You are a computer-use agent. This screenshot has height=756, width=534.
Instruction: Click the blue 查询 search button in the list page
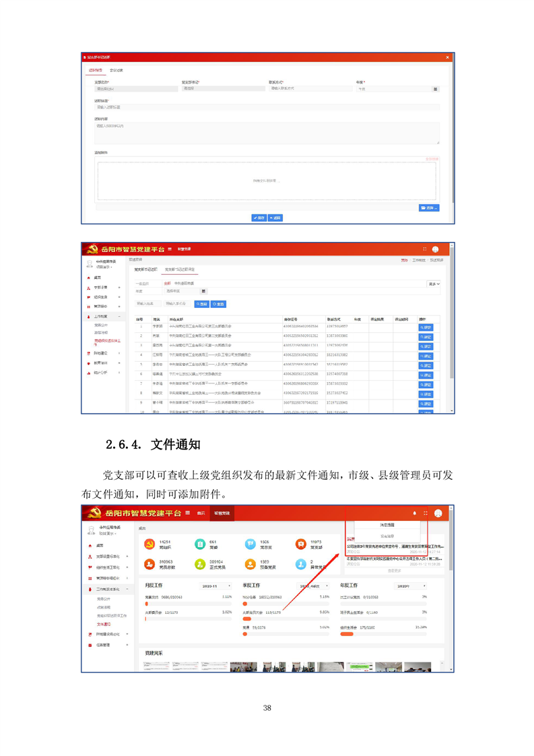pyautogui.click(x=201, y=305)
